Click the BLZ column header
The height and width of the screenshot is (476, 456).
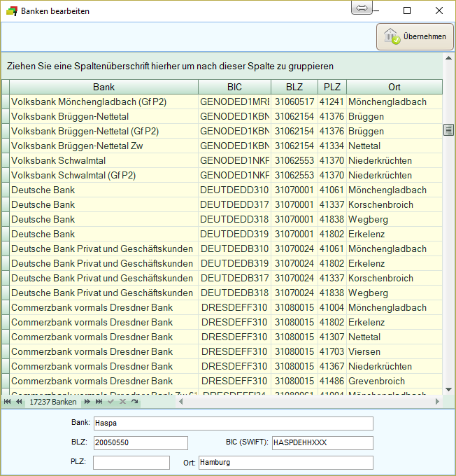point(294,87)
